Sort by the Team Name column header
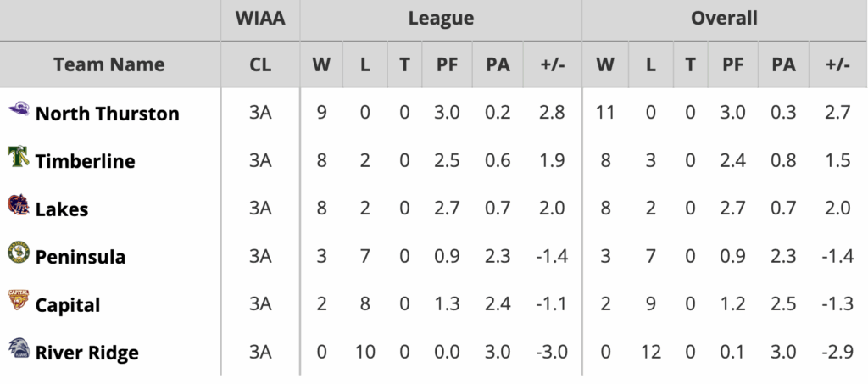This screenshot has height=384, width=868. [x=109, y=64]
